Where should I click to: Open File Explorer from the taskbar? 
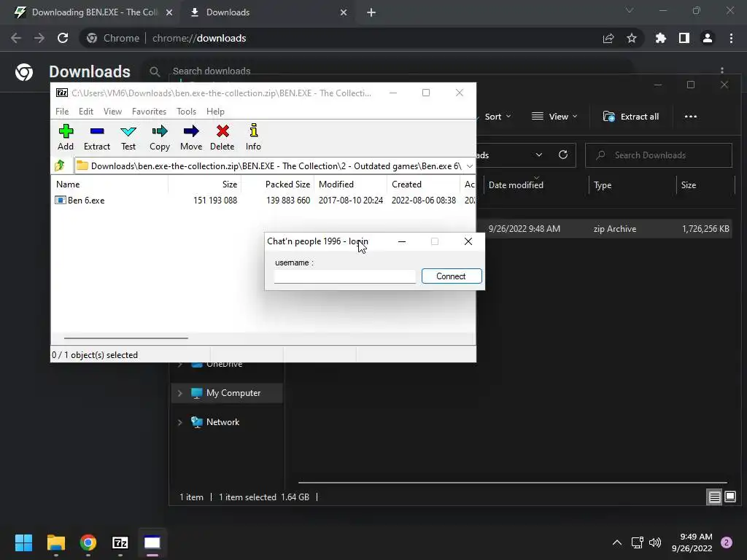pos(55,542)
